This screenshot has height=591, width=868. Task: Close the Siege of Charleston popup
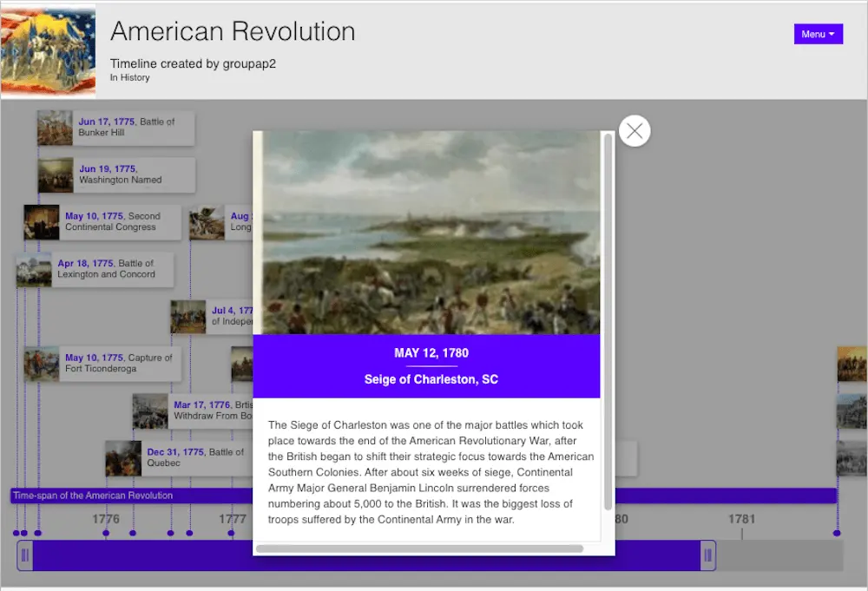pyautogui.click(x=635, y=131)
